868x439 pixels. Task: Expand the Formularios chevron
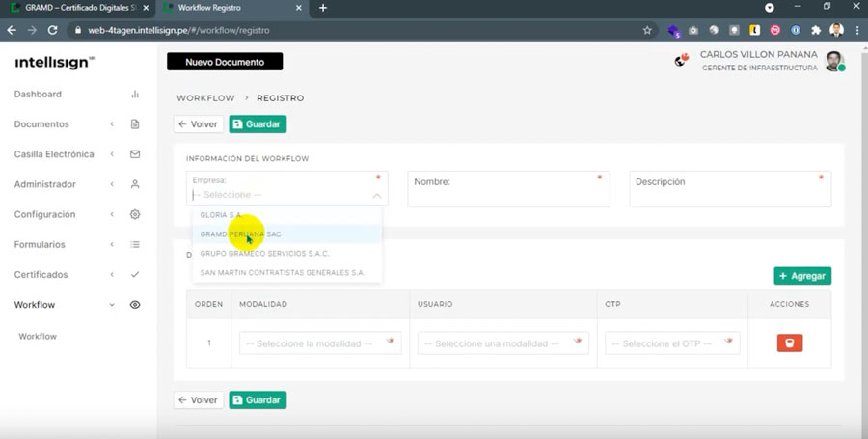112,244
